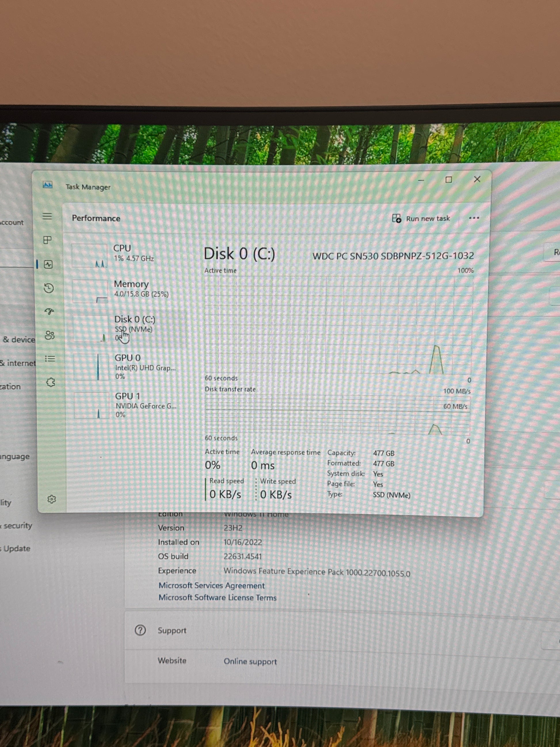560x747 pixels.
Task: Open App history page icon
Action: [x=49, y=288]
